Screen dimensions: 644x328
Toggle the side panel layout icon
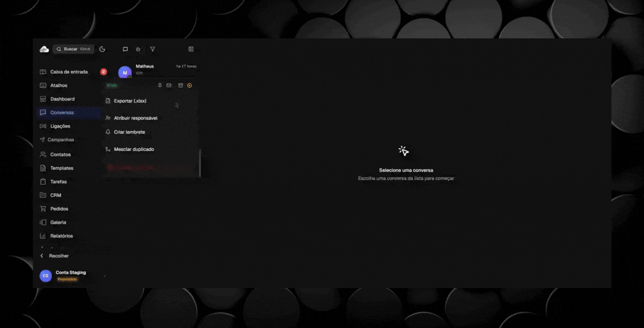(x=191, y=49)
